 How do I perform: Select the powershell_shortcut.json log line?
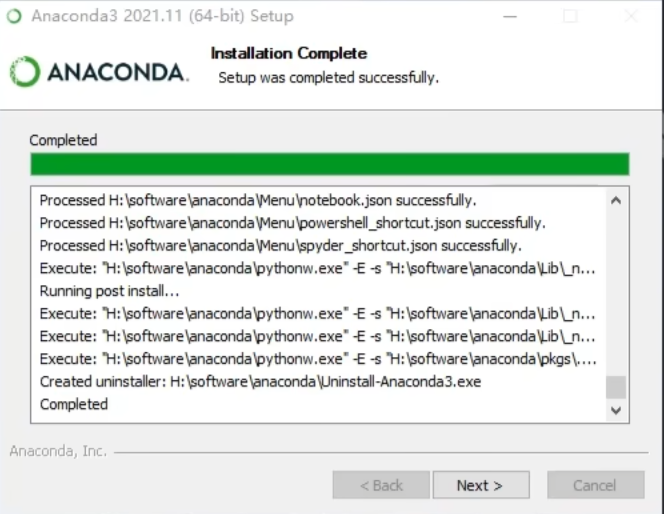292,222
